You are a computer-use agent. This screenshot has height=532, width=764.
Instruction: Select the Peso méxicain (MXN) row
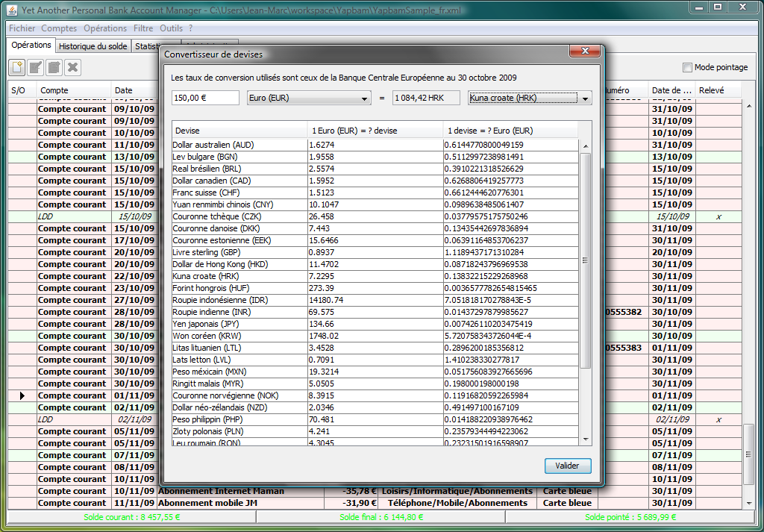click(375, 372)
